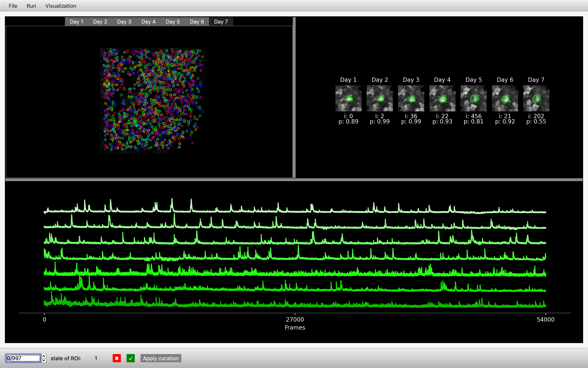Click the Apply curation button
Screen dimensions: 588x368
tap(161, 358)
